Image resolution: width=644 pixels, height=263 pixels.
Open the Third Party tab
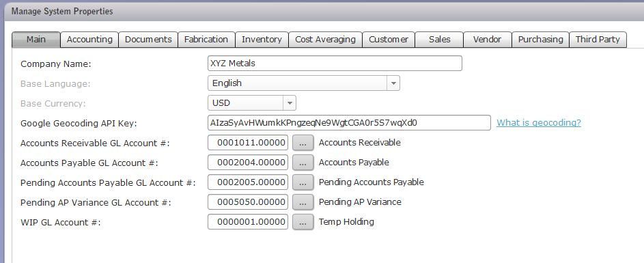coord(598,40)
